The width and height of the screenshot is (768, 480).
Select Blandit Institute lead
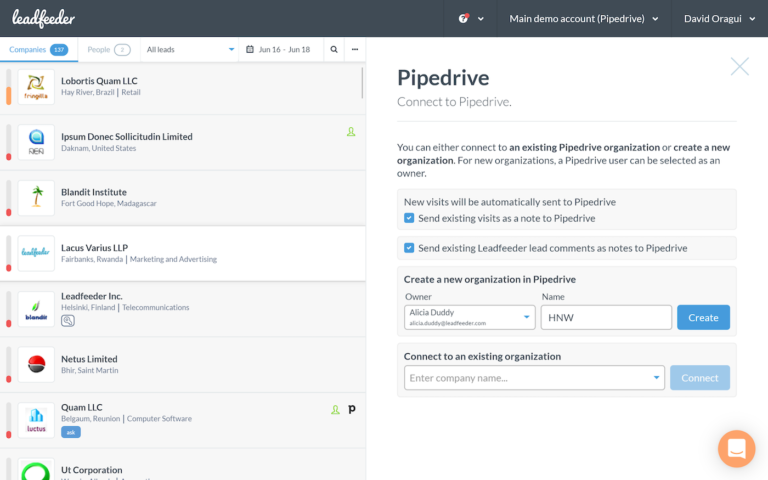point(183,198)
